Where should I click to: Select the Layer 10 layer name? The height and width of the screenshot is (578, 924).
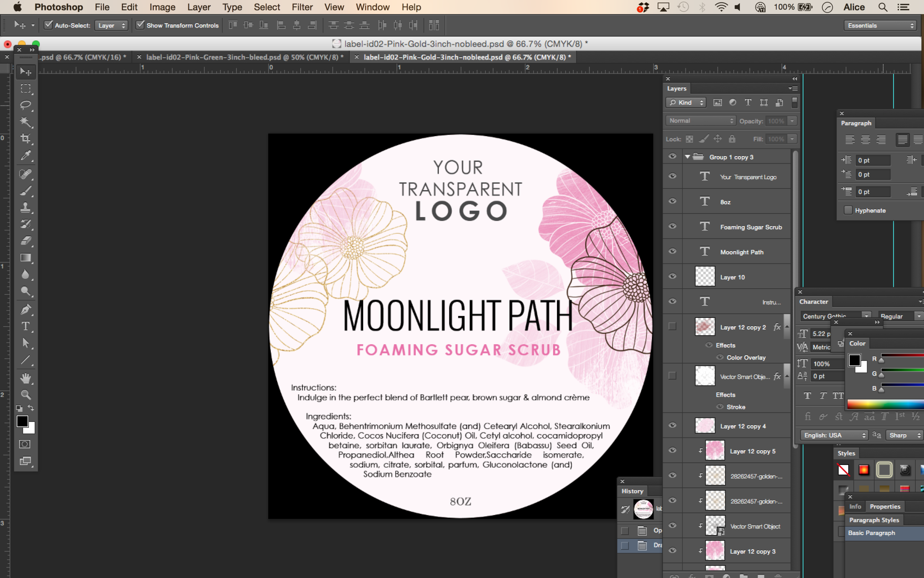coord(732,277)
